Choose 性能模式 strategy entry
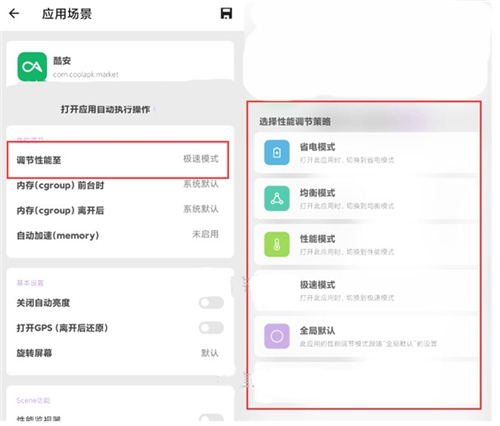The width and height of the screenshot is (500, 426). (366, 245)
